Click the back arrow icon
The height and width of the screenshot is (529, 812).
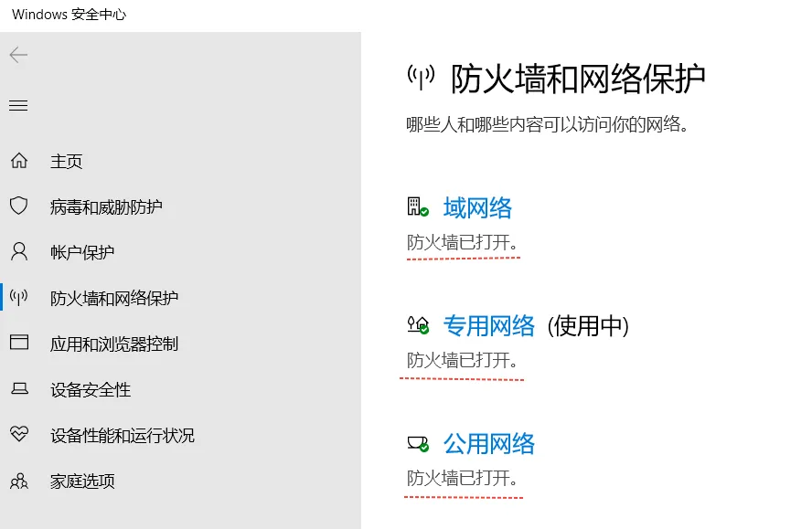coord(18,55)
